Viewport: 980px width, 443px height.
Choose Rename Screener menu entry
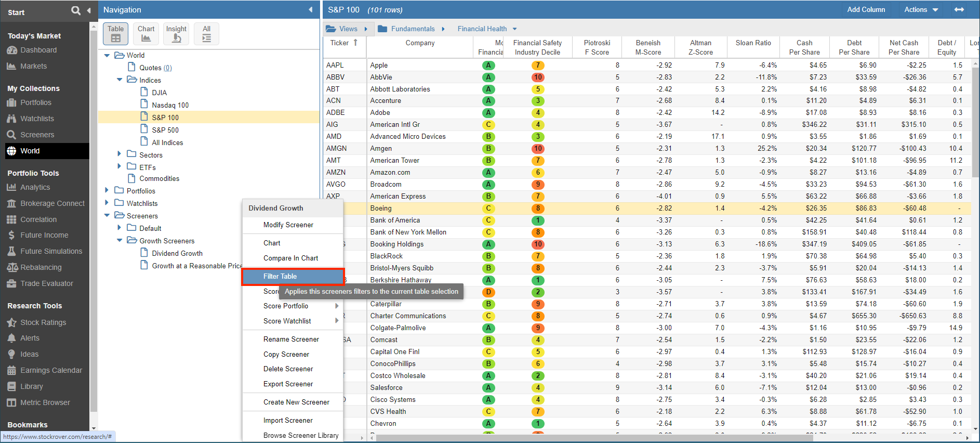(x=293, y=340)
